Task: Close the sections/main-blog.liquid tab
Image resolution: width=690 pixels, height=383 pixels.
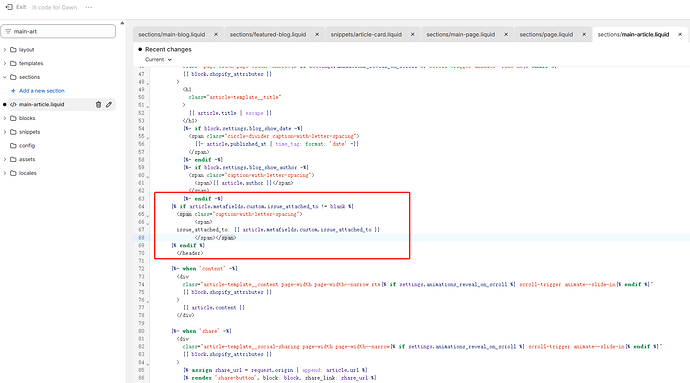Action: click(216, 34)
